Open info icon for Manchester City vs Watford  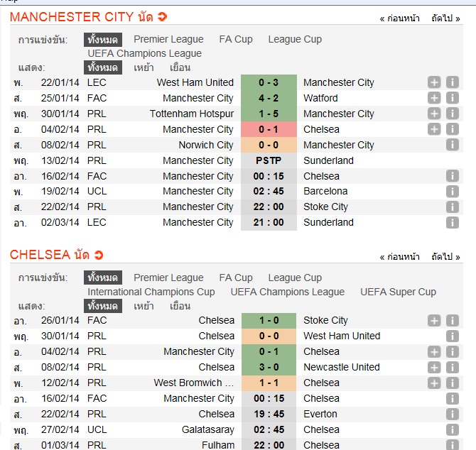[453, 98]
